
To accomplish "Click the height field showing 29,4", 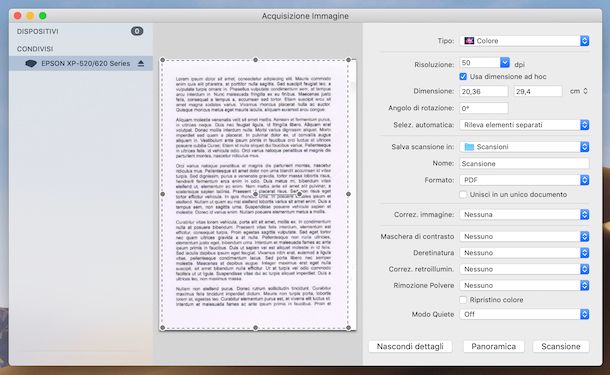I will coord(538,91).
